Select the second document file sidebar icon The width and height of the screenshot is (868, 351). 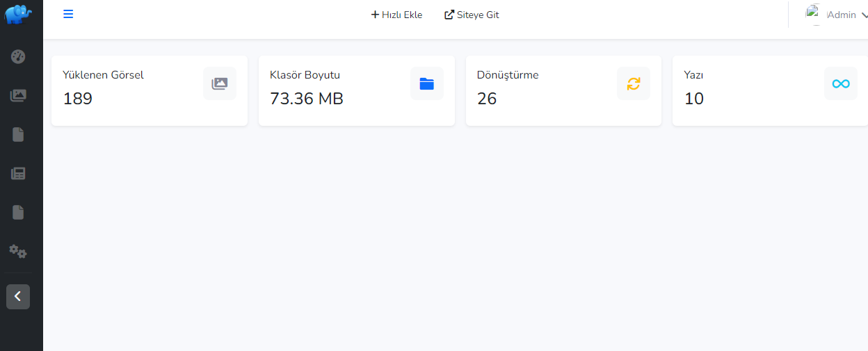18,213
